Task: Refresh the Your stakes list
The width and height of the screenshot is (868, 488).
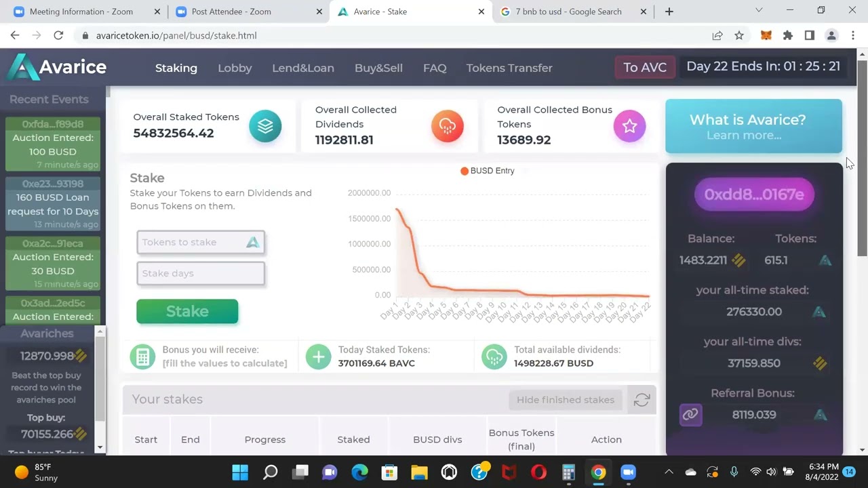Action: 642,400
